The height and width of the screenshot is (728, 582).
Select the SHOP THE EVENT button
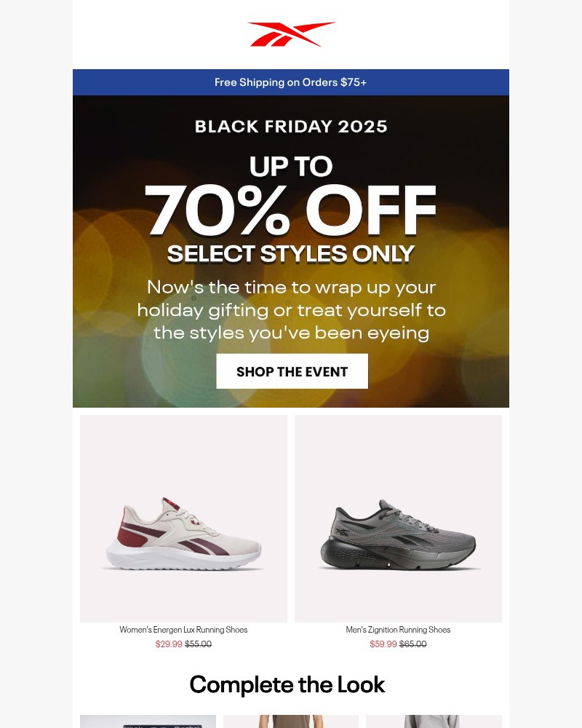click(x=291, y=371)
